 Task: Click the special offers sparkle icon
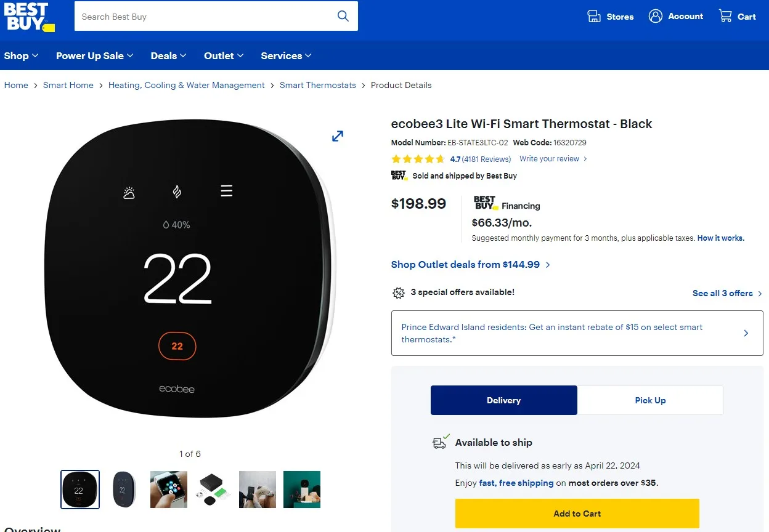[x=399, y=292]
